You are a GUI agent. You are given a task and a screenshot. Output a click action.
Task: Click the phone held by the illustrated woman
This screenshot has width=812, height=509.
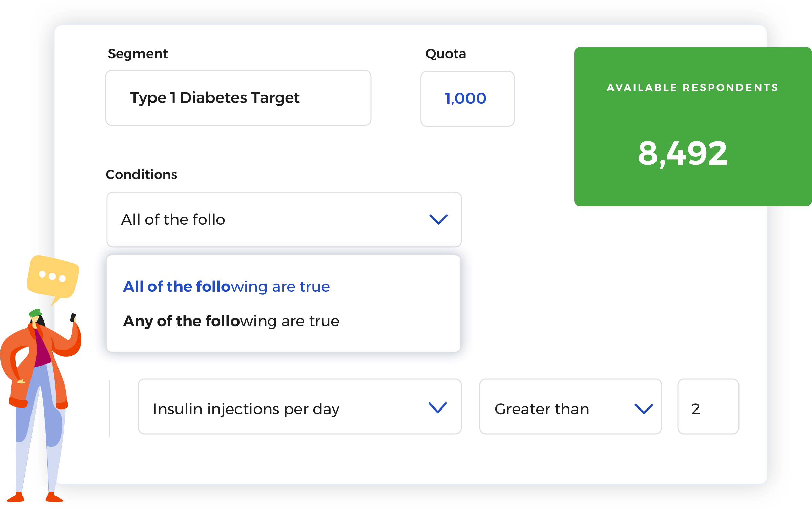pos(73,317)
